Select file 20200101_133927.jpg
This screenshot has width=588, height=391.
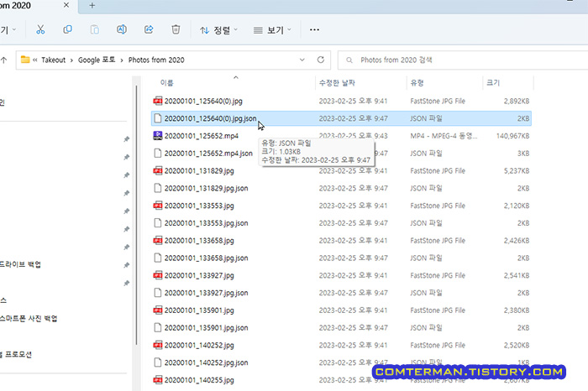point(341,275)
